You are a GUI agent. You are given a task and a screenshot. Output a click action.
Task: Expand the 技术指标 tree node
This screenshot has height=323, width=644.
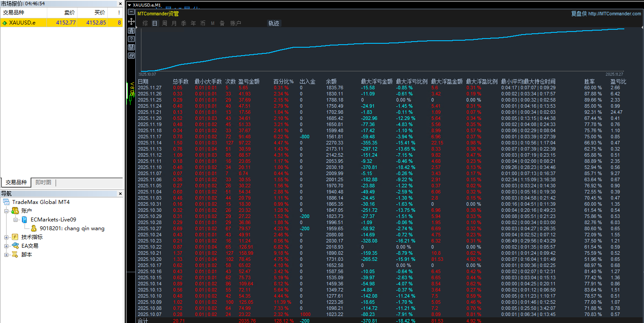click(x=7, y=237)
